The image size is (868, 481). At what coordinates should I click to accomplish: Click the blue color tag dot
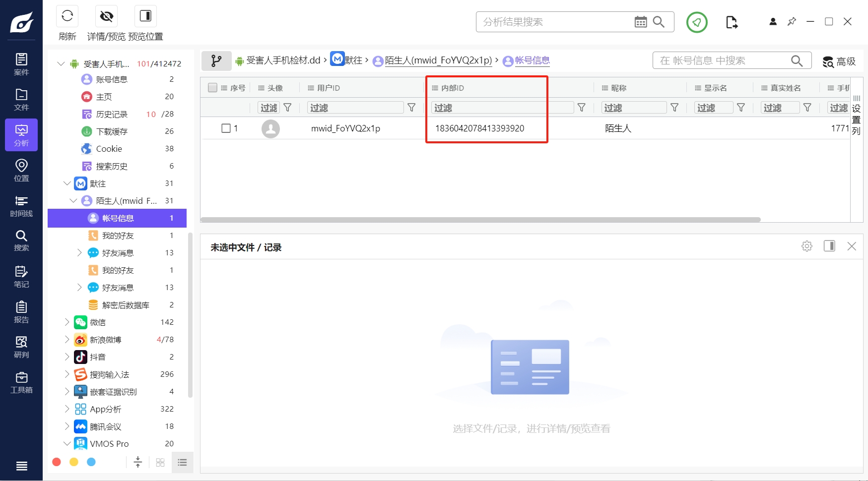click(91, 462)
